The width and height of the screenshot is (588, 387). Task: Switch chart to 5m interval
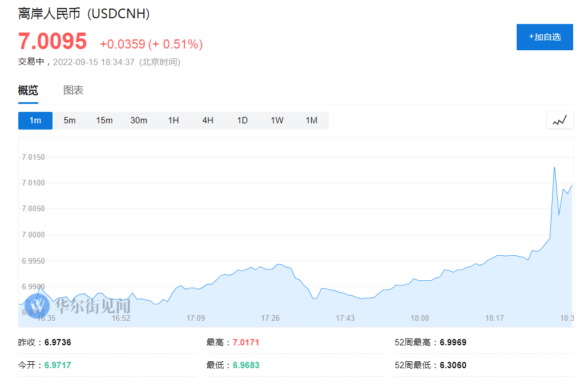click(70, 120)
